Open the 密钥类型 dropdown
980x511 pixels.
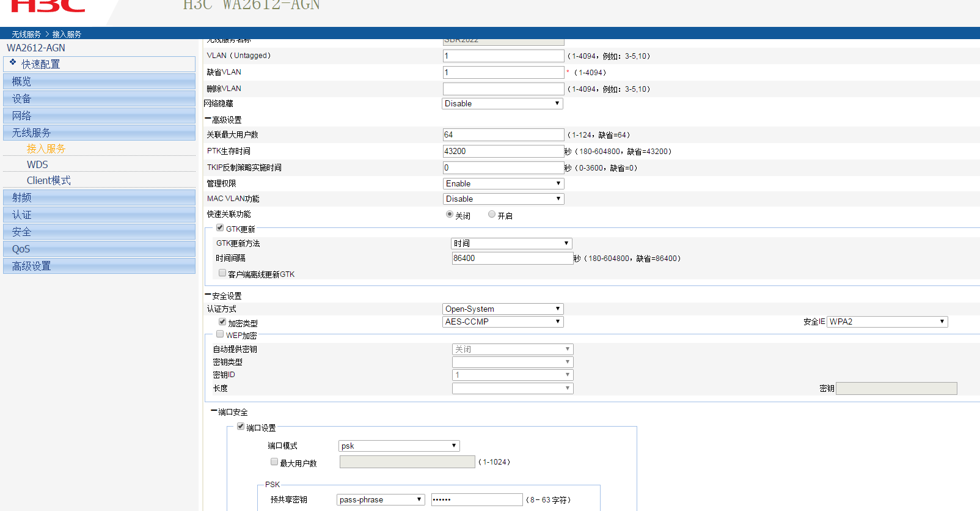tap(513, 362)
